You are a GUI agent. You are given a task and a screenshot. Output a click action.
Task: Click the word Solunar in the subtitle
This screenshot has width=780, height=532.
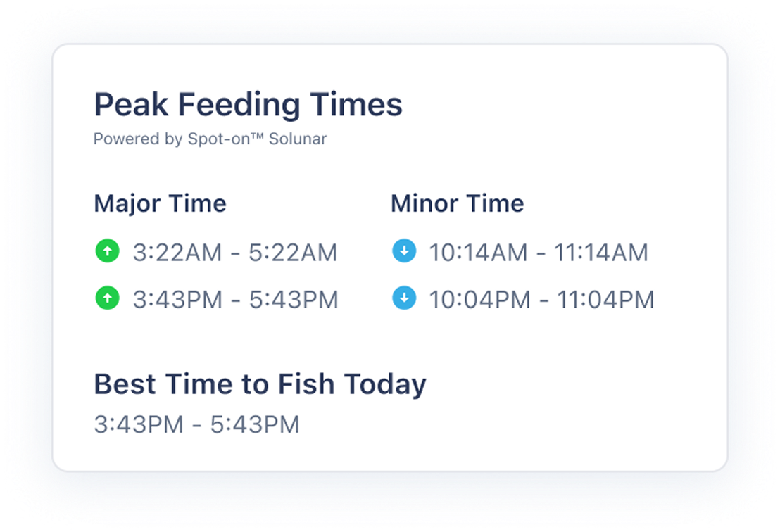click(x=298, y=139)
